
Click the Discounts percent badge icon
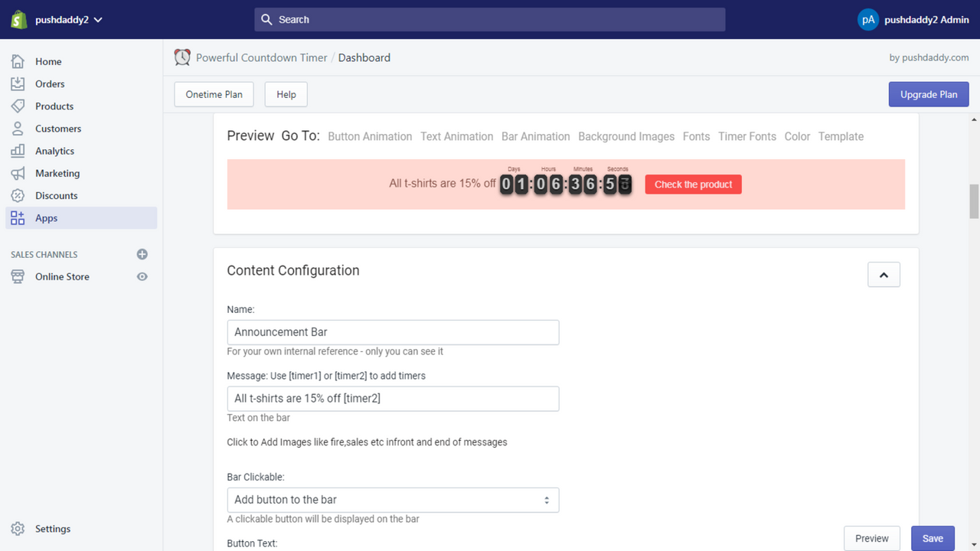(x=18, y=195)
